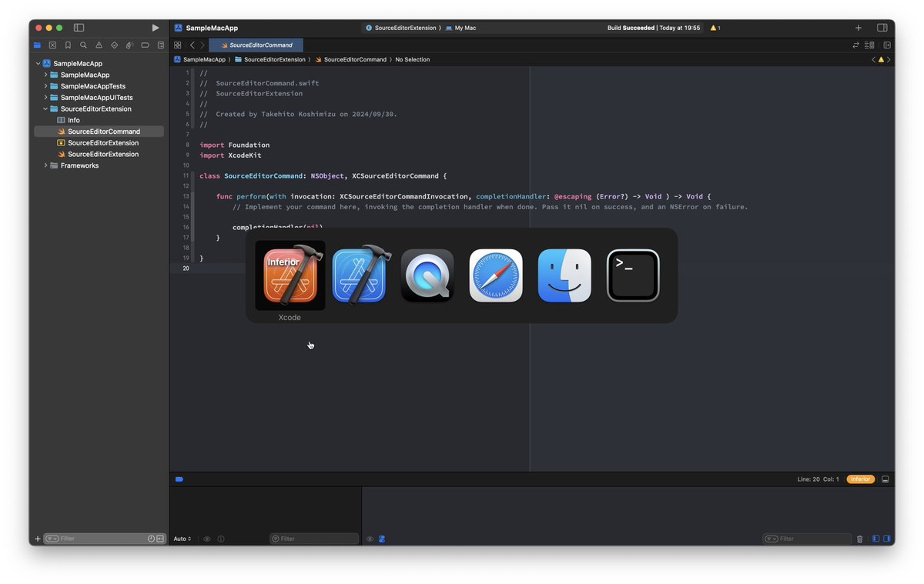924x584 pixels.
Task: Show only recent files clock filter
Action: click(152, 539)
